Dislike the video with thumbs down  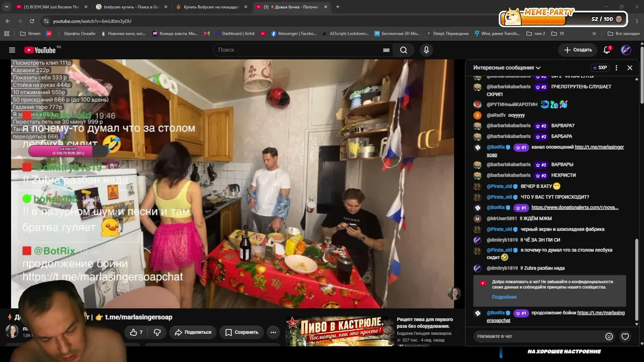coord(157,332)
